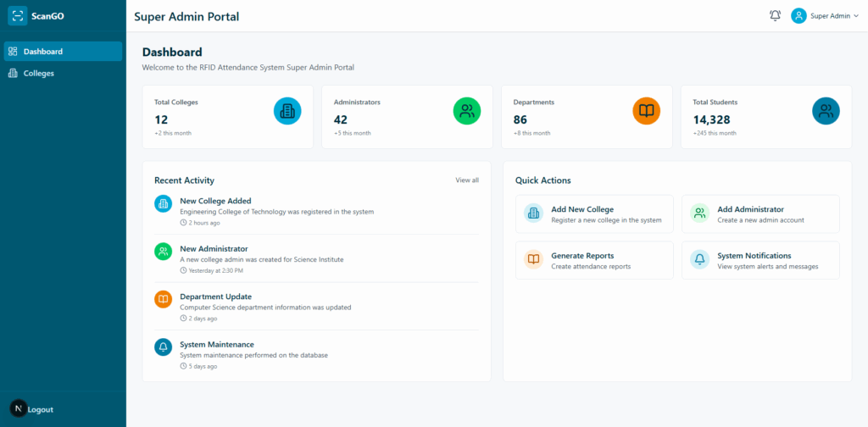The image size is (868, 427).
Task: Click the ScanGO logo icon
Action: tap(18, 16)
